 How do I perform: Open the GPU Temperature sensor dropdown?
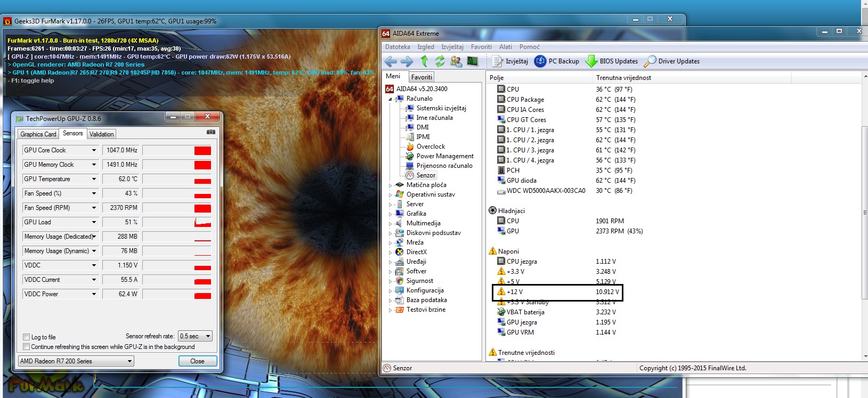tap(94, 179)
